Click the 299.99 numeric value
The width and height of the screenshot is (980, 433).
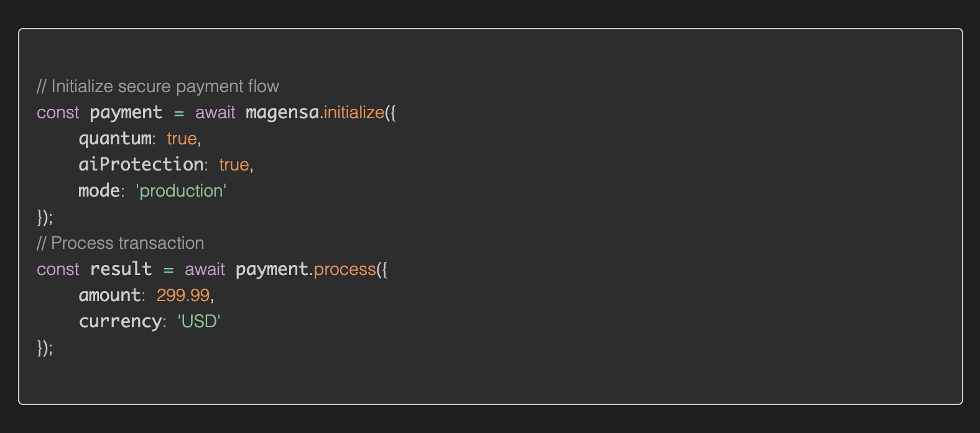coord(183,295)
